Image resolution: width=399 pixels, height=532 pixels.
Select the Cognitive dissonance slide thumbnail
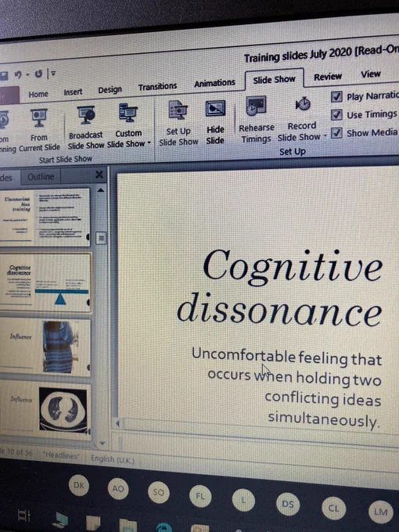[x=45, y=282]
